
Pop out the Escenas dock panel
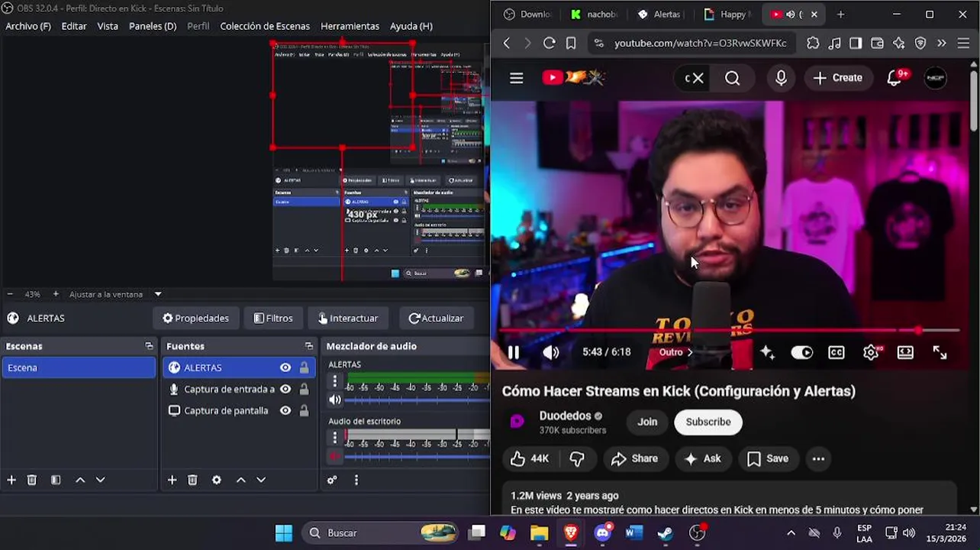coord(149,346)
